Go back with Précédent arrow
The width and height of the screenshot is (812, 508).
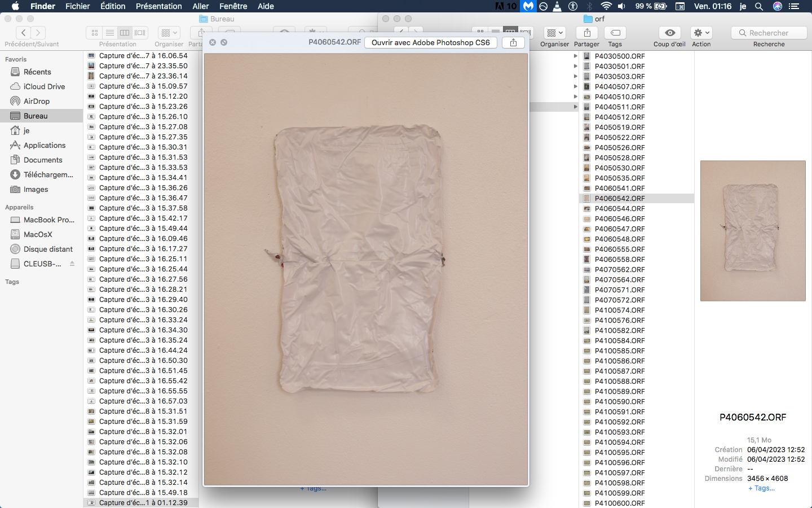24,33
